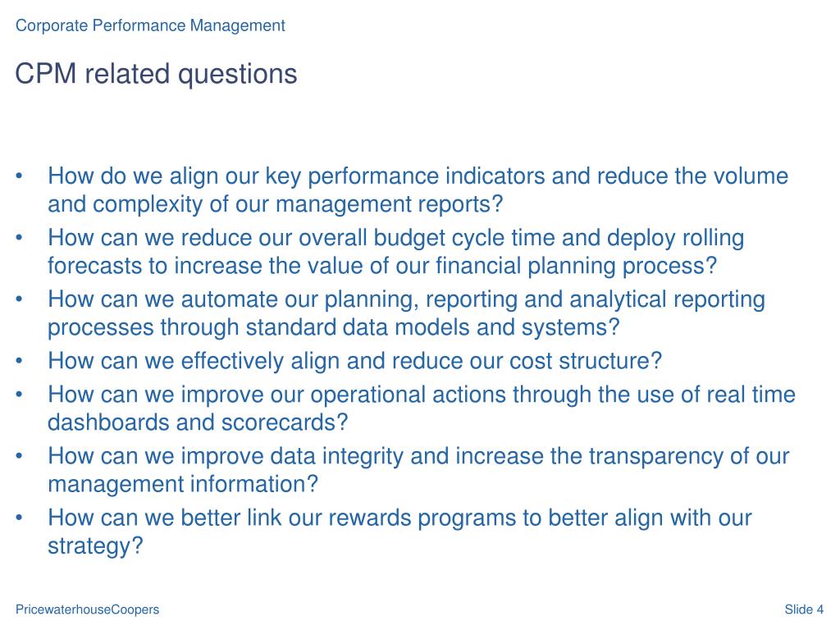Click the bullet about improving operational actions
This screenshot has width=840, height=630.
pos(422,409)
